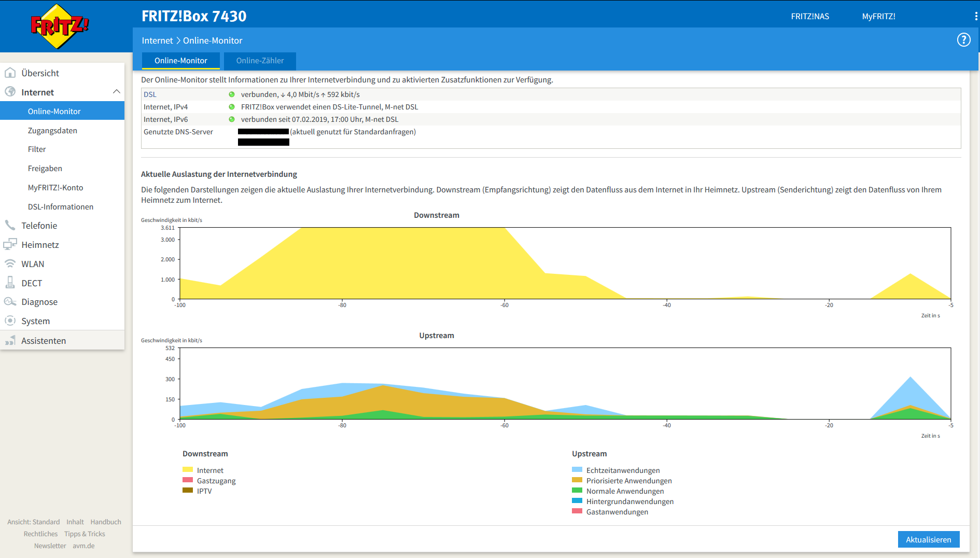Click the FRITZ! logo
Screen dimensions: 980x558
pos(60,26)
